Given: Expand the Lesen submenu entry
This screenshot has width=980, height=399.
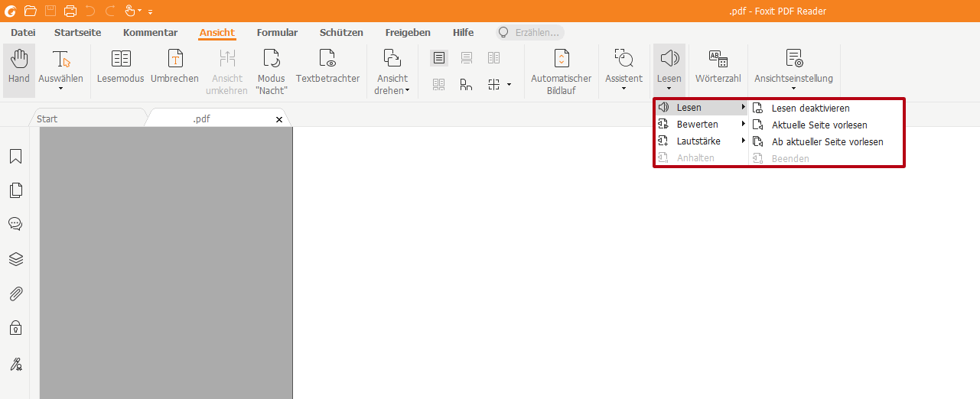Looking at the screenshot, I should tap(702, 108).
